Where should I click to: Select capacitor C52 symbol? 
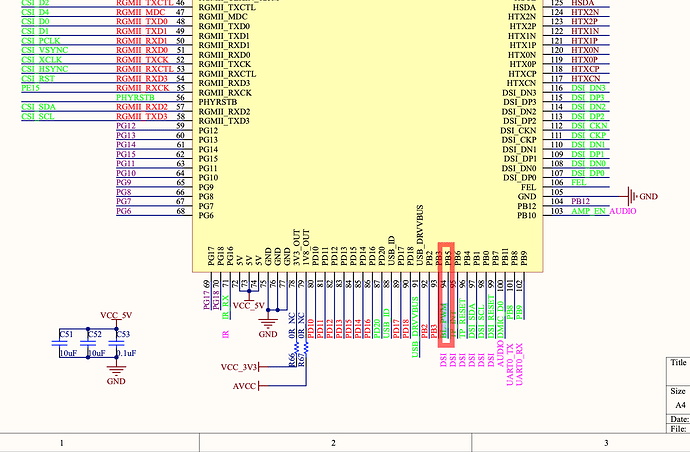point(88,344)
